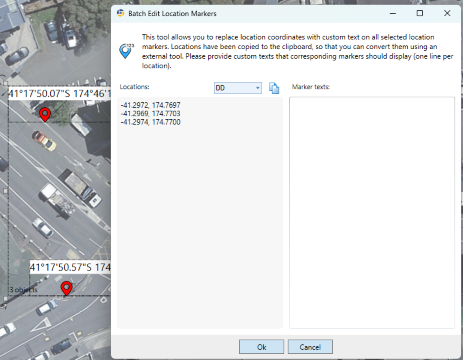This screenshot has width=463, height=360.
Task: Click the lower red location marker on map
Action: point(67,288)
